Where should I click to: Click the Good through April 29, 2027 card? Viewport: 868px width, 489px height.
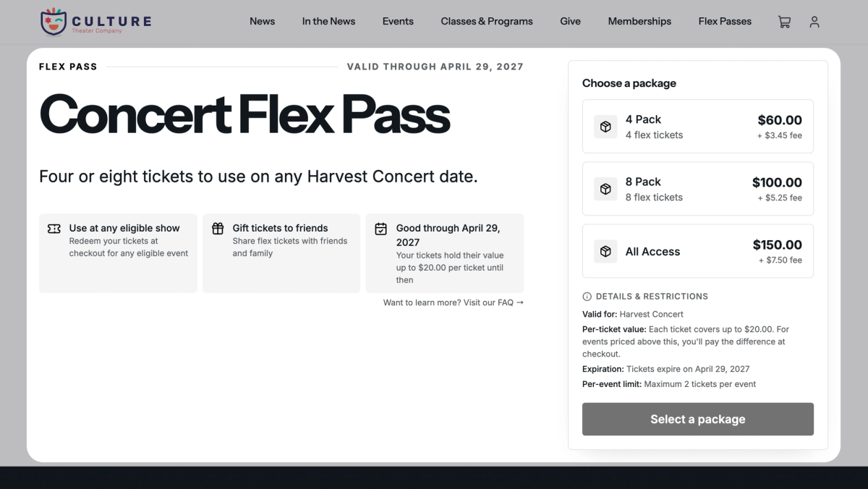pos(445,253)
